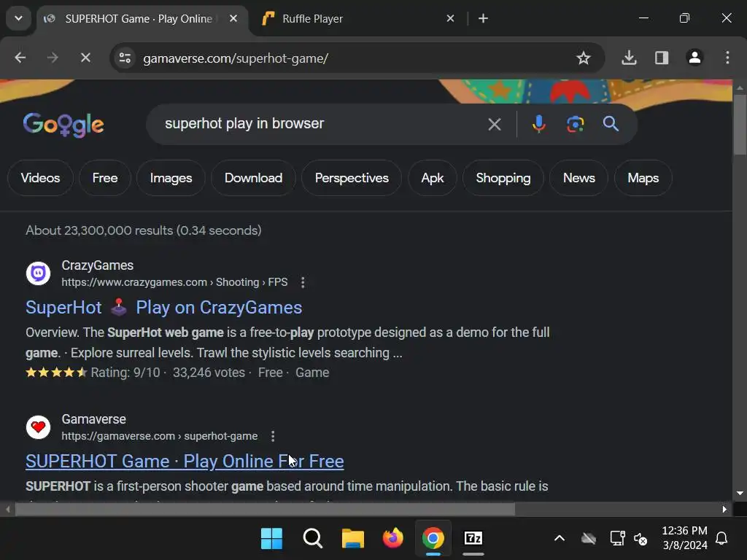Click the cloud sync tray icon
Viewport: 747px width, 560px height.
tap(589, 539)
